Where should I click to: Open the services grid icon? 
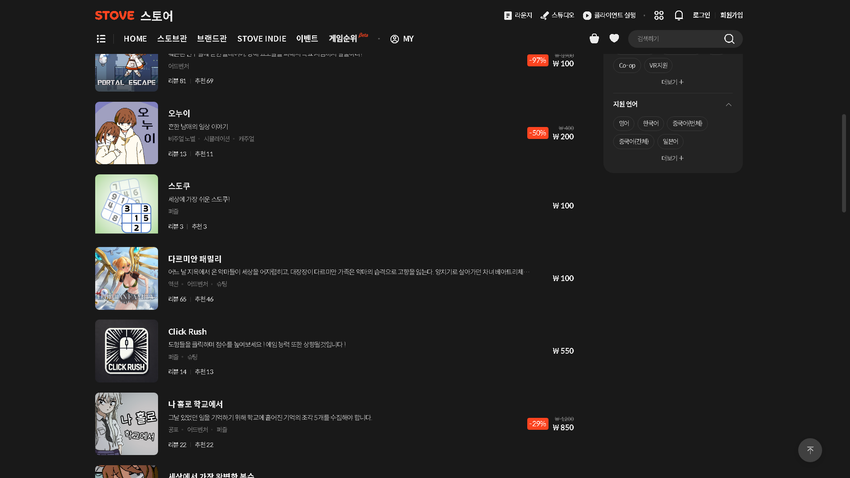coord(659,16)
